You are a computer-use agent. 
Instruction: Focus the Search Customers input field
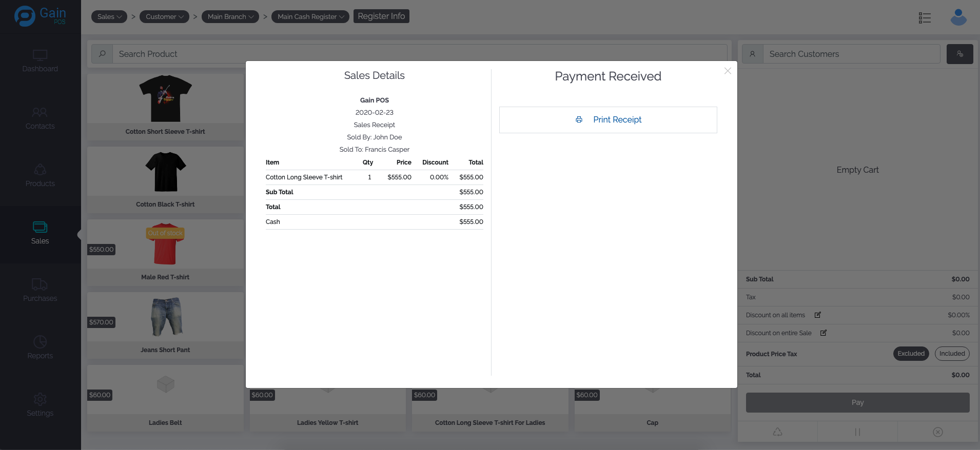click(x=851, y=54)
